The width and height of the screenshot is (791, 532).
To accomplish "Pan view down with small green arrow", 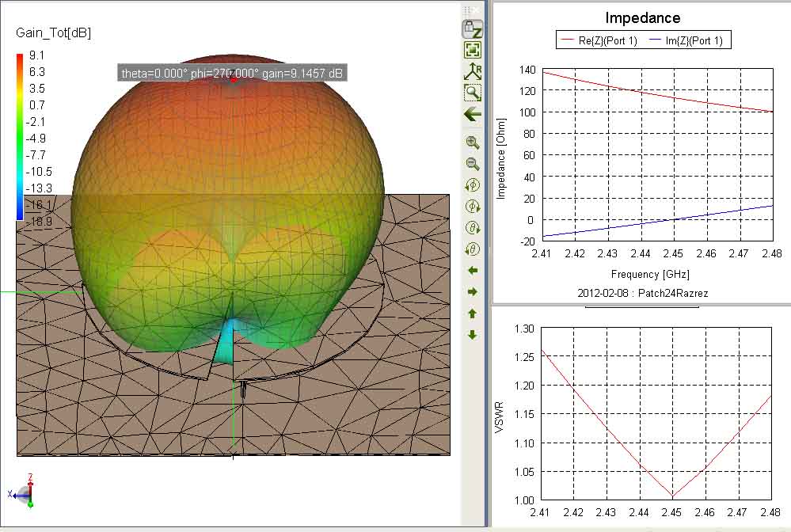I will 473,335.
